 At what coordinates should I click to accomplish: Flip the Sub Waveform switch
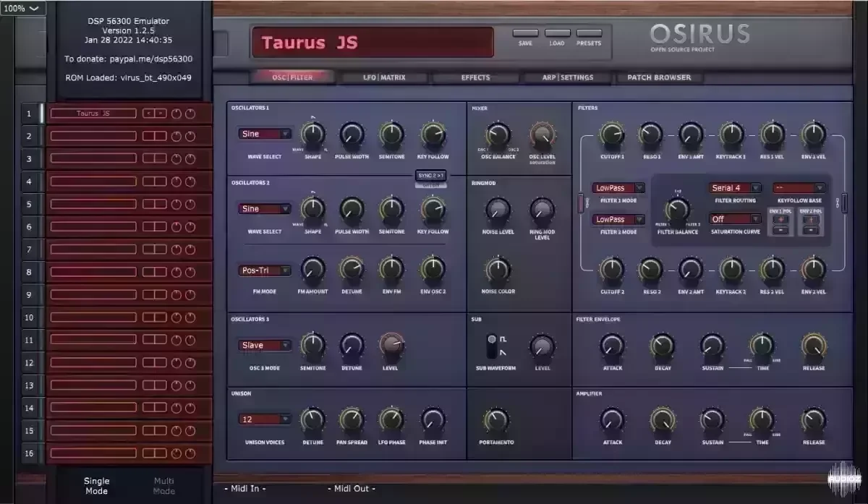pos(493,346)
